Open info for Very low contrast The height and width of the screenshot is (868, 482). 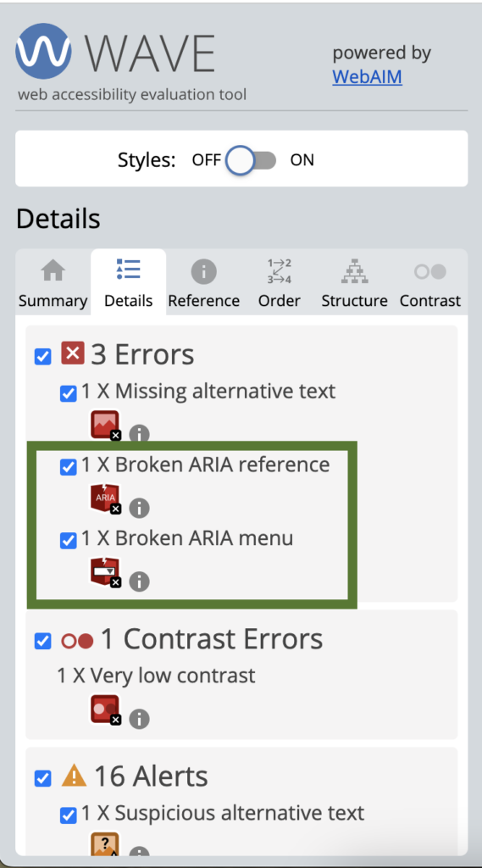140,719
